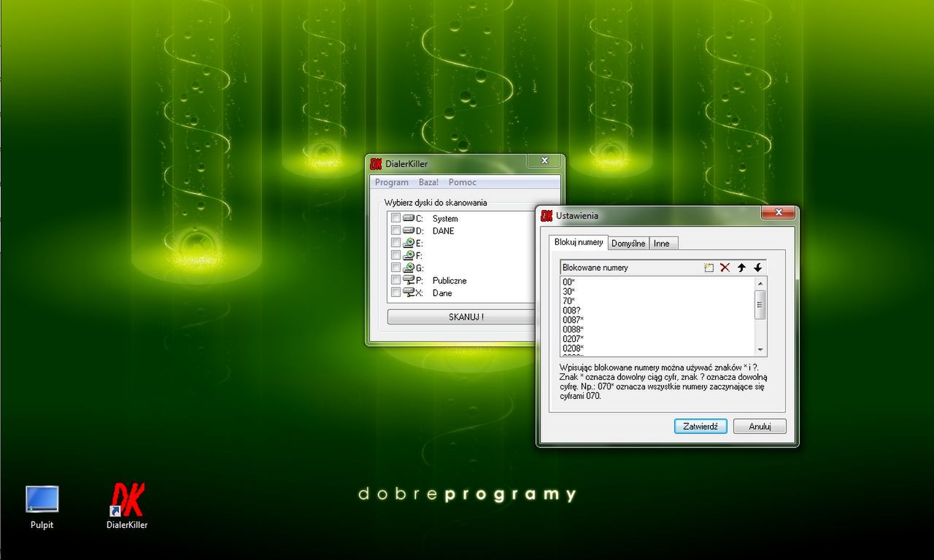
Task: Switch to the Domyślne tab
Action: (628, 244)
